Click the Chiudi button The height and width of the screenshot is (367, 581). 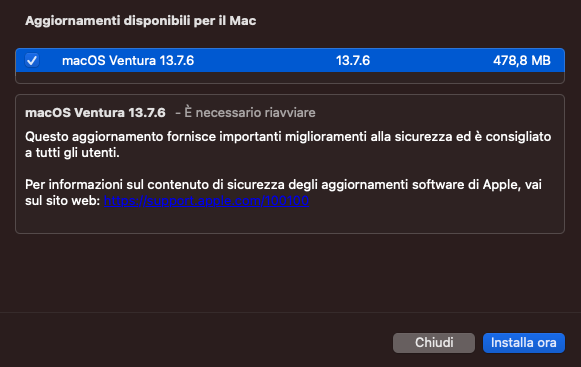434,343
